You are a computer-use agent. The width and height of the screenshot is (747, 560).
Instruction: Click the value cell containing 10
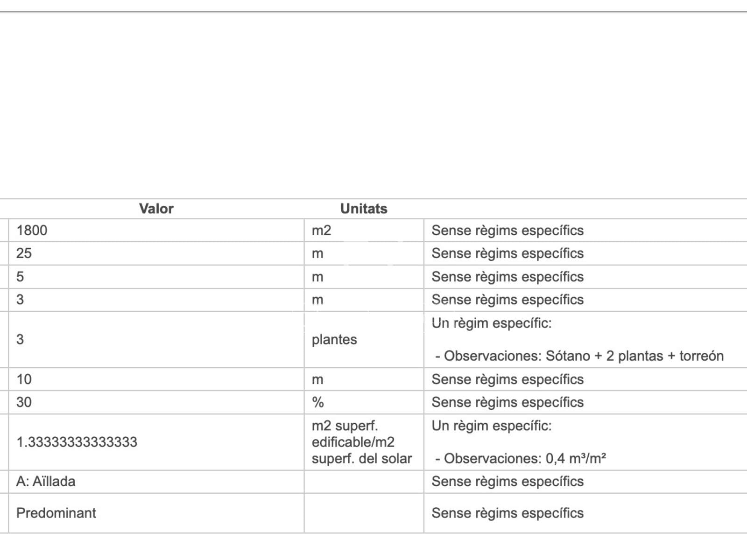(x=156, y=379)
